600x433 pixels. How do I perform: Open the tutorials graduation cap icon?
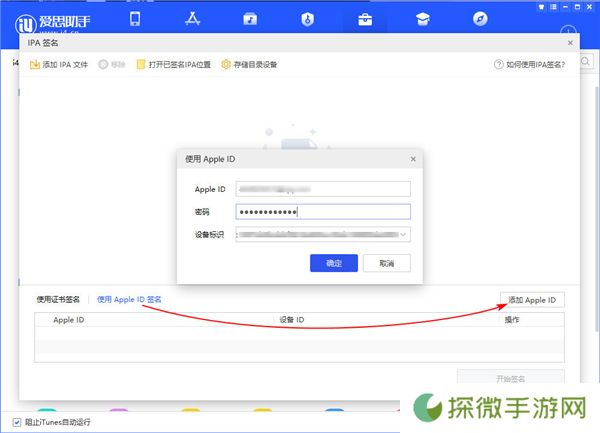coord(423,19)
